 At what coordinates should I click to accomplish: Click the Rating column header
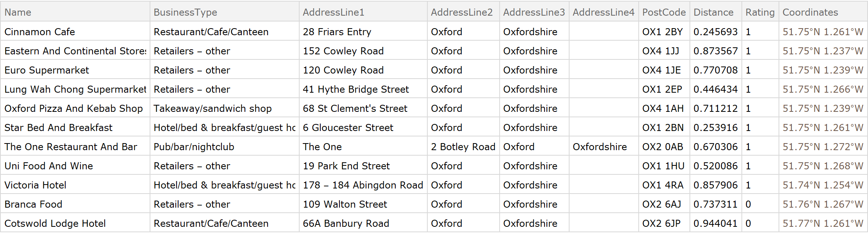(x=759, y=12)
